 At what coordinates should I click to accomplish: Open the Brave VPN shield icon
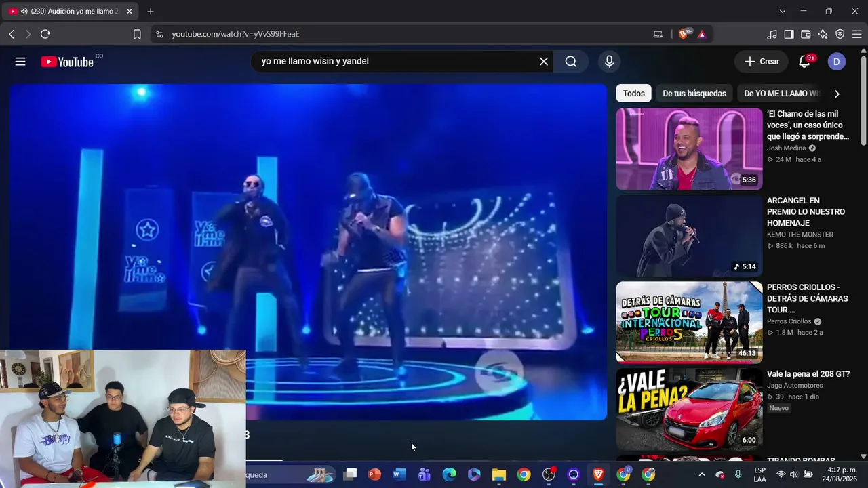pyautogui.click(x=840, y=34)
